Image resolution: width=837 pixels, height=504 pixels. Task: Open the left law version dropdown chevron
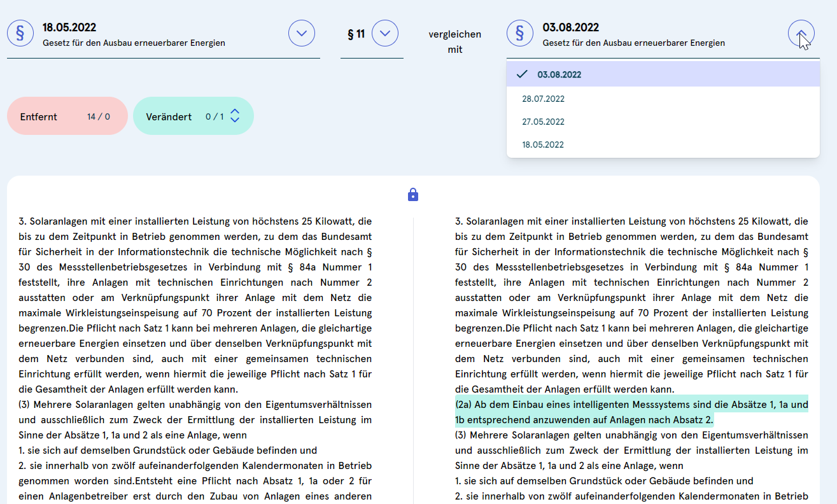(x=302, y=33)
